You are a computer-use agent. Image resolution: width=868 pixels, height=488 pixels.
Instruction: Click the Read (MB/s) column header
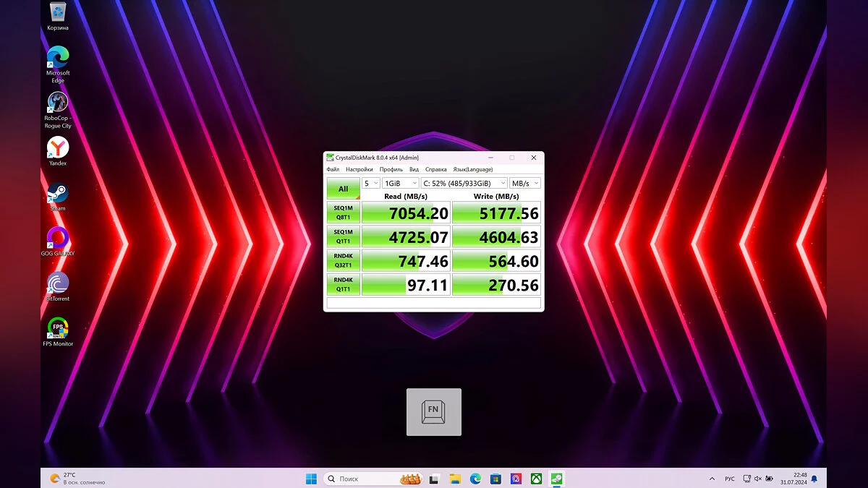(406, 196)
